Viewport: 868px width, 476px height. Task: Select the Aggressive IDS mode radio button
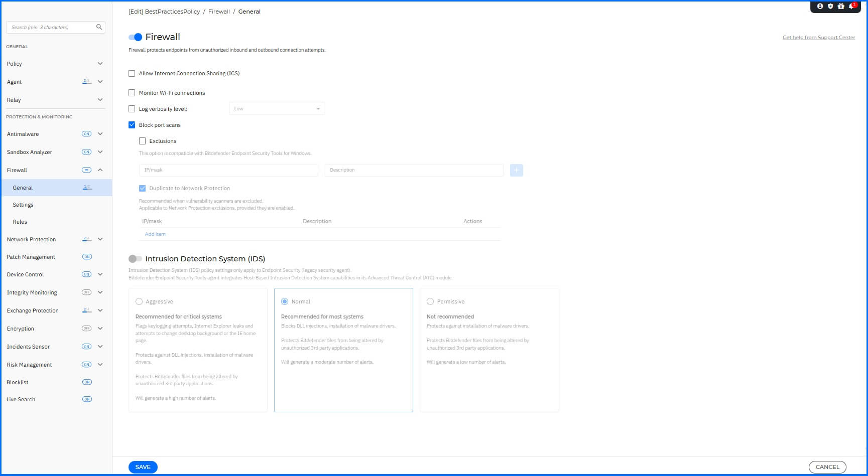(x=139, y=301)
